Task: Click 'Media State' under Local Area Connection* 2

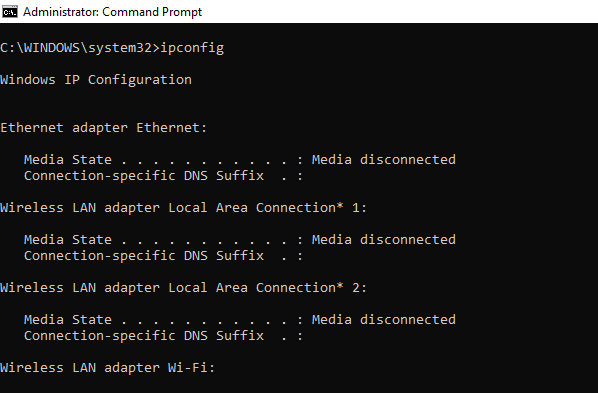Action: point(68,320)
